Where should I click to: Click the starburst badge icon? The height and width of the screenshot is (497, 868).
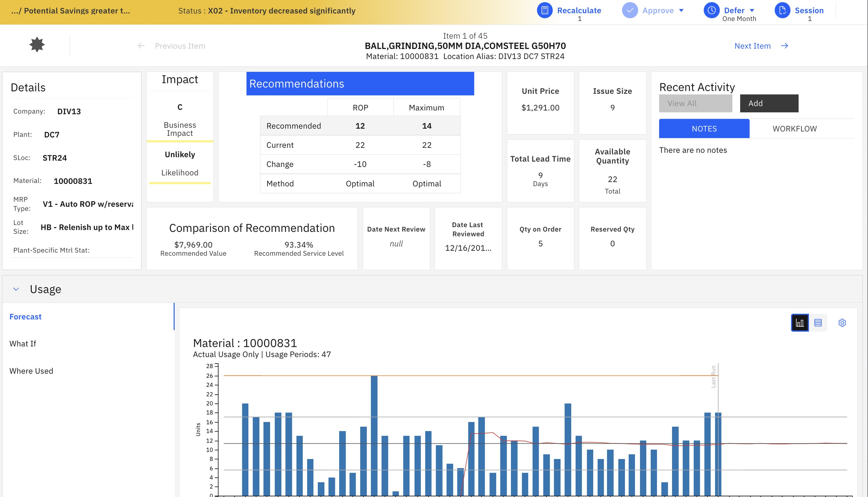[x=37, y=45]
